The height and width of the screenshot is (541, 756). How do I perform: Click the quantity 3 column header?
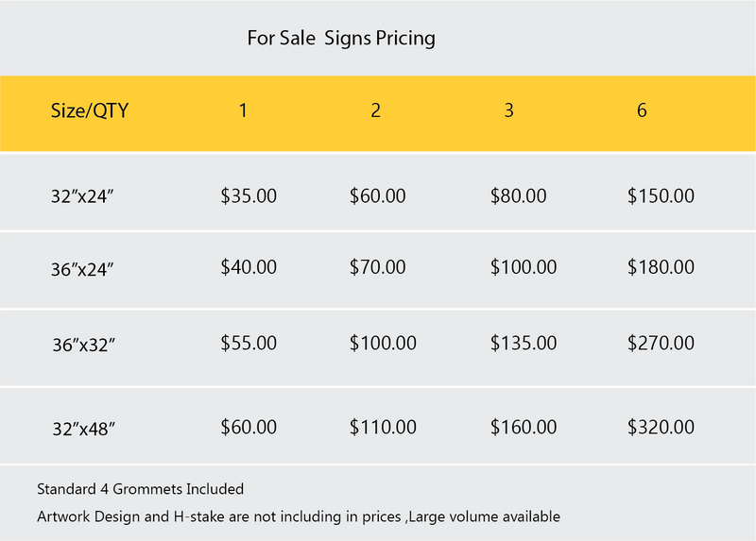pos(509,110)
